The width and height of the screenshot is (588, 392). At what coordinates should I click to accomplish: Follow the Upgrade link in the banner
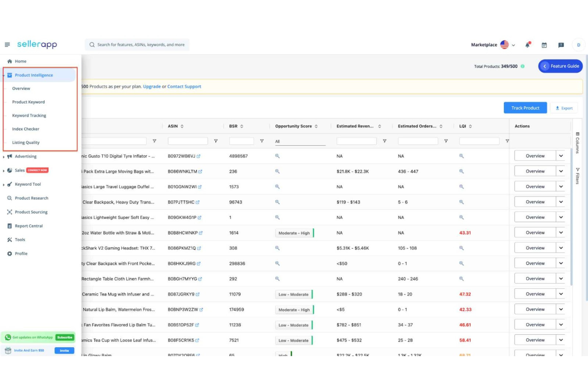coord(152,87)
